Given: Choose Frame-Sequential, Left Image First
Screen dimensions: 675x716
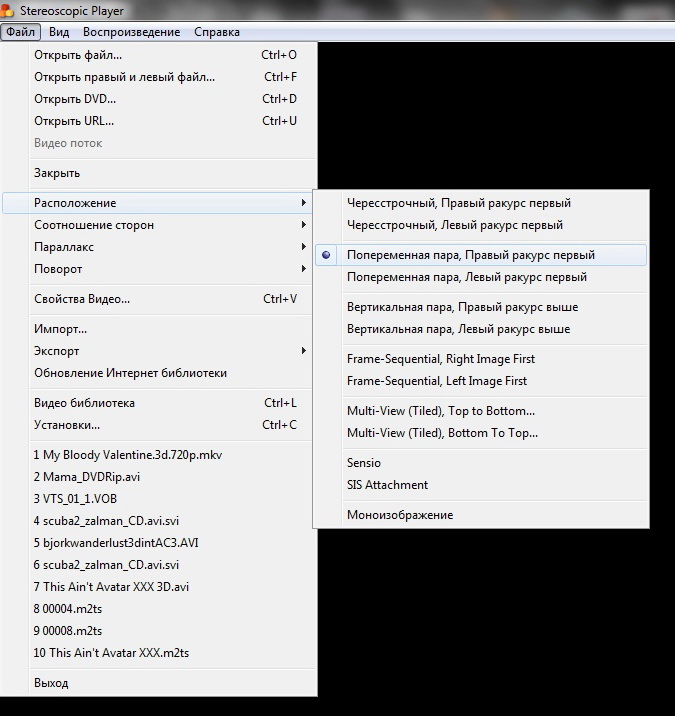Looking at the screenshot, I should tap(481, 381).
